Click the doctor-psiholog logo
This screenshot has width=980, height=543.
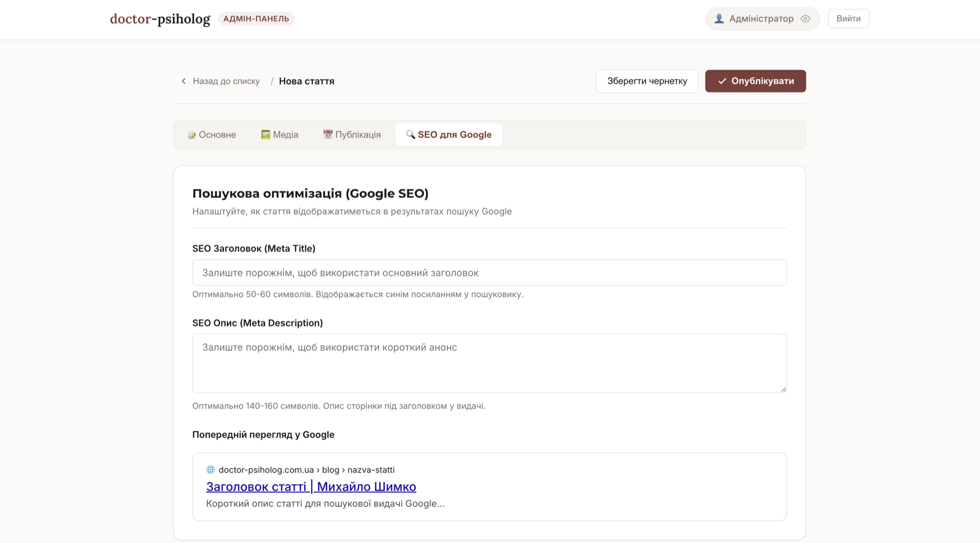(160, 19)
